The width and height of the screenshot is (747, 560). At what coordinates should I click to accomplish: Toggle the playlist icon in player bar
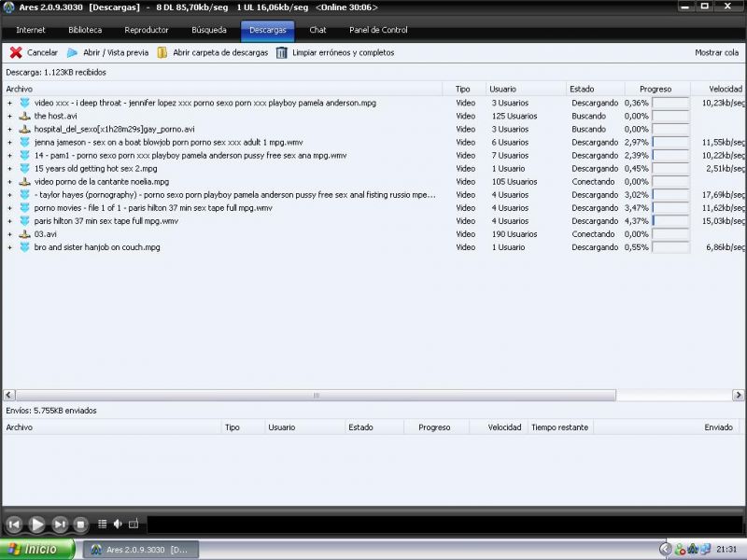coord(103,525)
